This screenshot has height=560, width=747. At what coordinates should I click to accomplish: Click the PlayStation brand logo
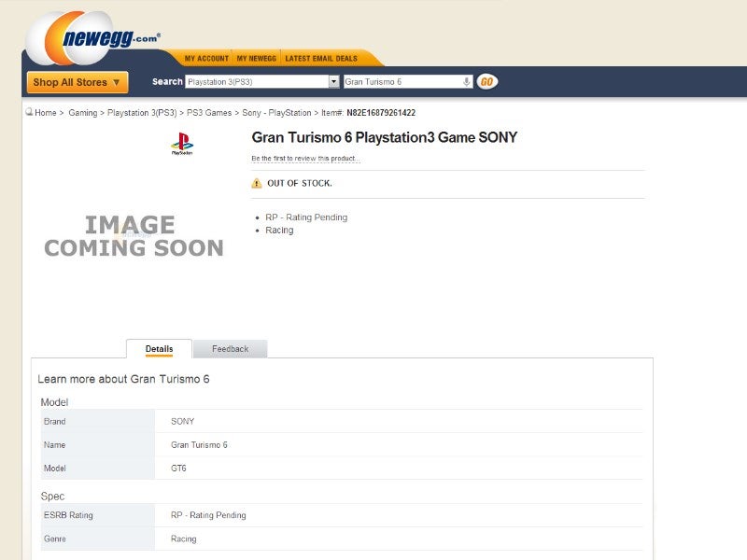click(182, 144)
